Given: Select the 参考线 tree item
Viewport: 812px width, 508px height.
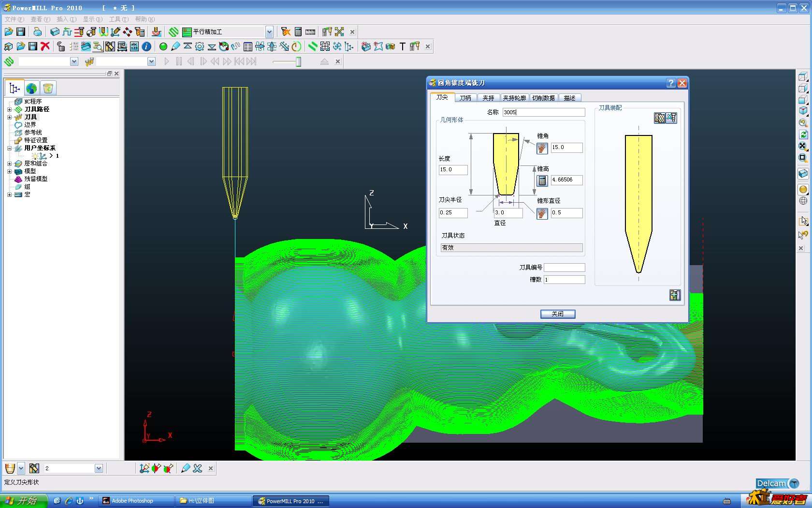Looking at the screenshot, I should 33,133.
